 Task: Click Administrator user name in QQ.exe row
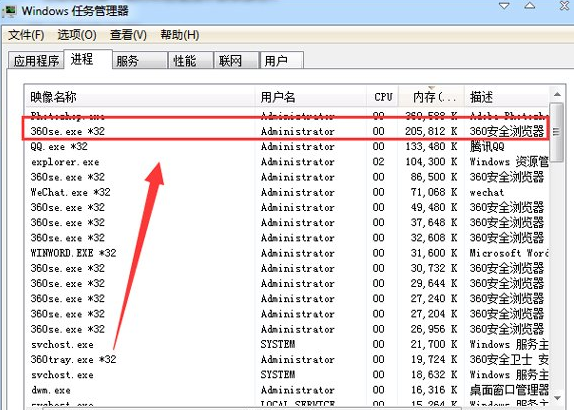click(298, 146)
